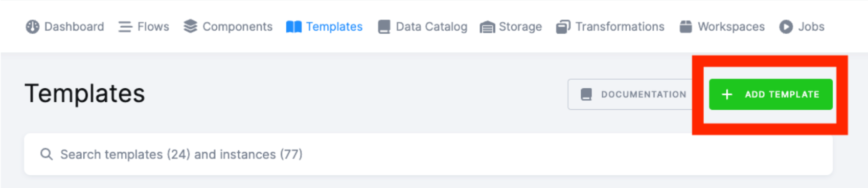
Task: Go to the Flows section
Action: point(144,27)
